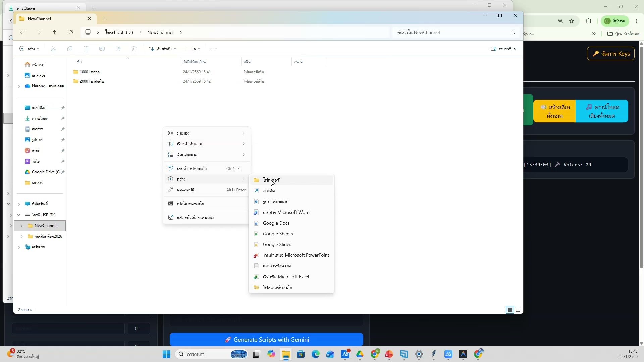This screenshot has width=644, height=362.
Task: Add a new File Explorer tab
Action: (x=104, y=19)
